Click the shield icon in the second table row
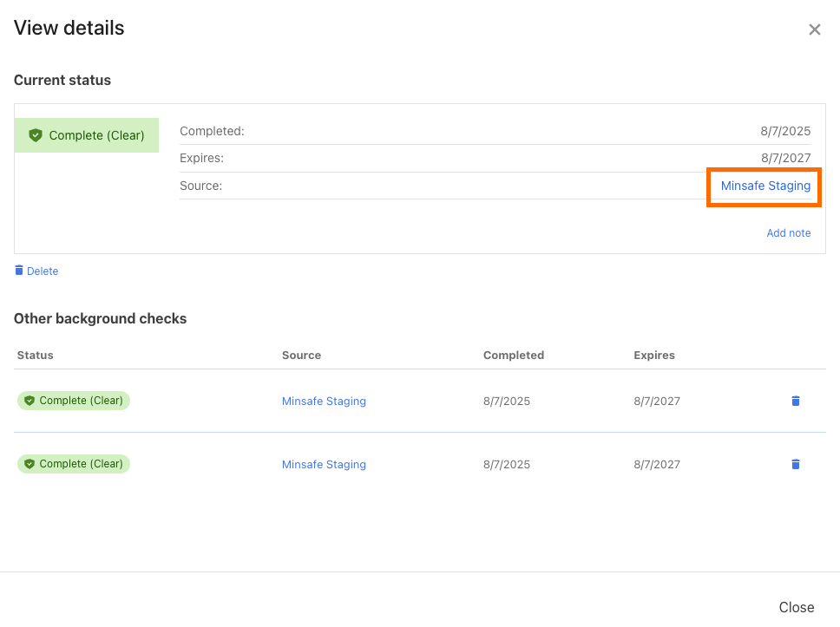 pos(30,464)
